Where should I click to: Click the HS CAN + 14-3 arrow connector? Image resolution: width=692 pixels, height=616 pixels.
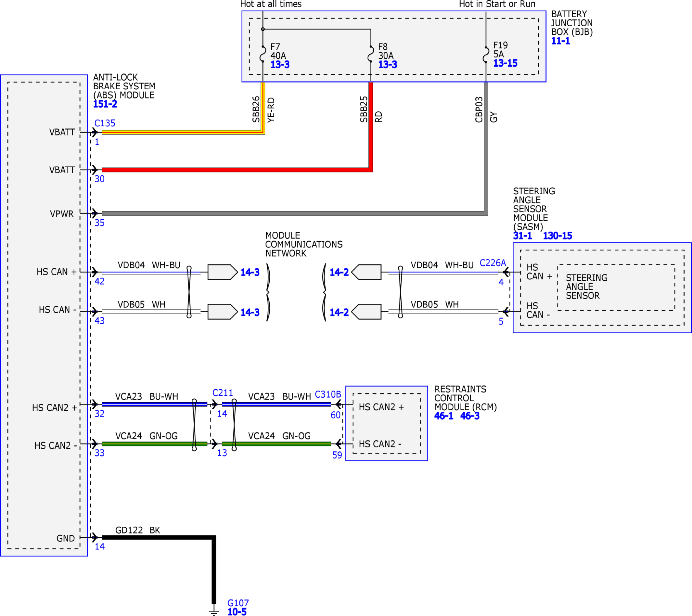[x=222, y=272]
